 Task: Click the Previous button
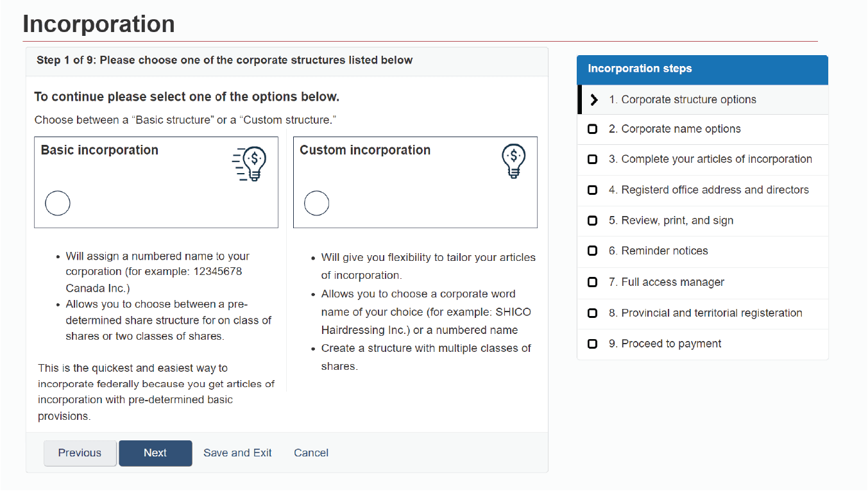(80, 453)
